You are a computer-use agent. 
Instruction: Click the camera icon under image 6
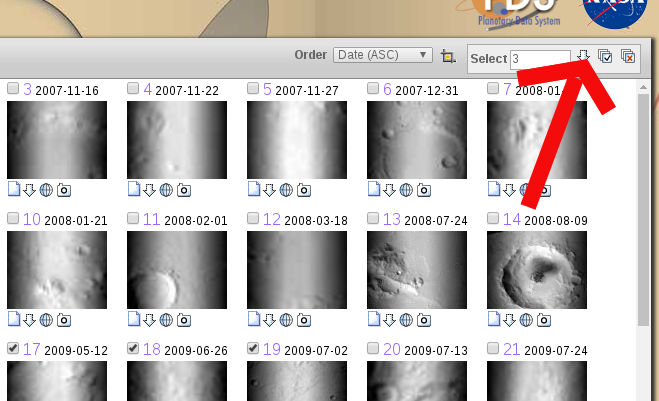[424, 190]
